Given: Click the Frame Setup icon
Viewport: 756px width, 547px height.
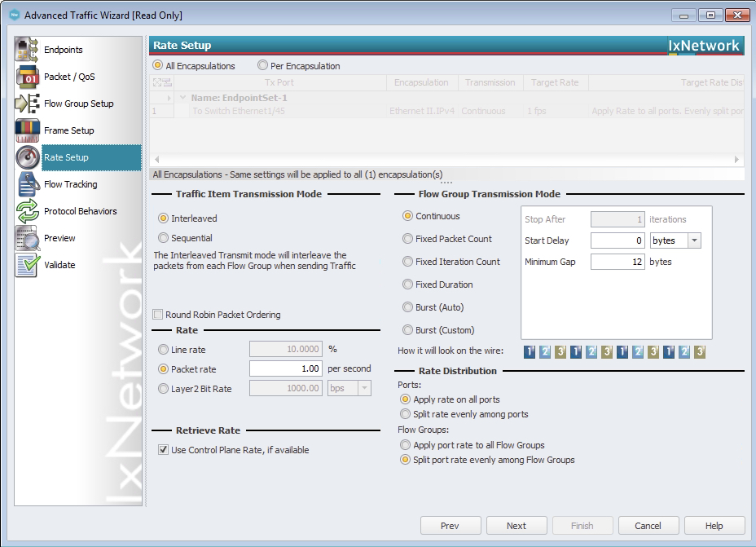Looking at the screenshot, I should (x=28, y=130).
